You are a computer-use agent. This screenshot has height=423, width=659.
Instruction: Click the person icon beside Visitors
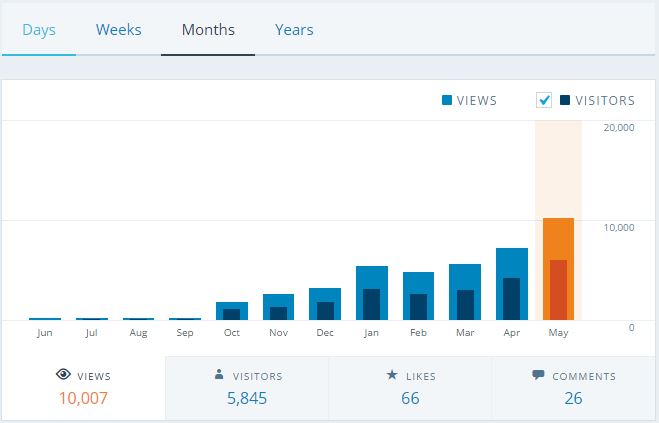pos(218,376)
